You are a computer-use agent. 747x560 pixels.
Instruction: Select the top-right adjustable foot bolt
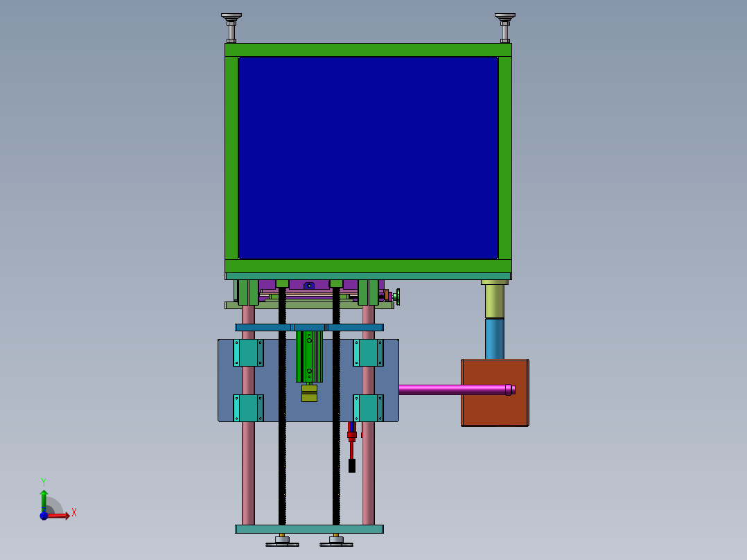[505, 26]
